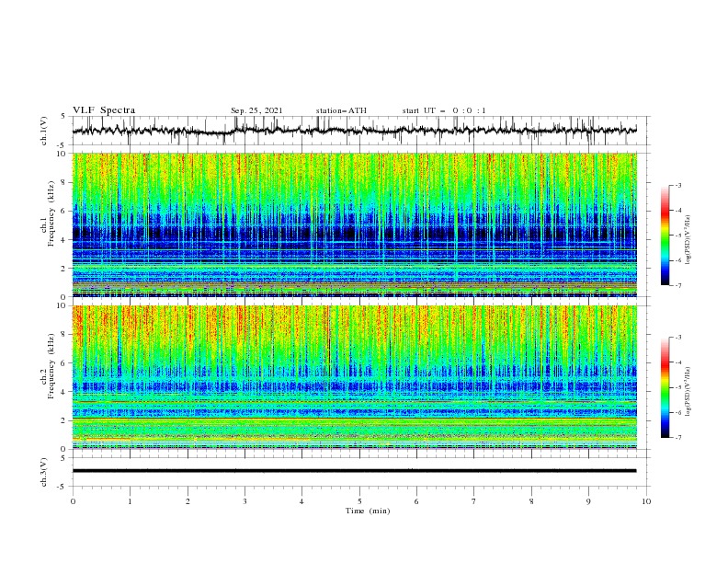Click the ch.3 flat waveform trace
The width and height of the screenshot is (728, 563).
354,471
